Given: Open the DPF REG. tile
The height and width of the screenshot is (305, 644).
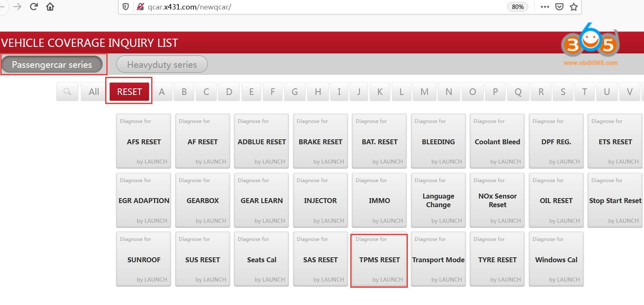Looking at the screenshot, I should point(556,141).
